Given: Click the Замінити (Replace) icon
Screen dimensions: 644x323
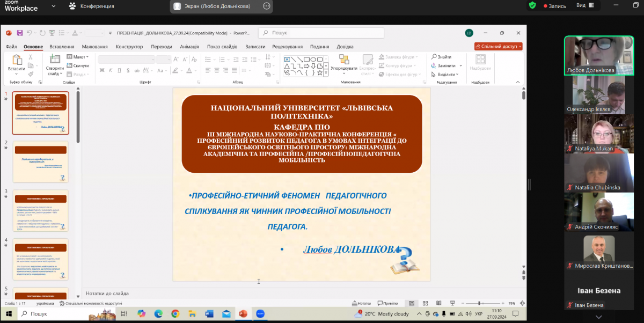Looking at the screenshot, I should click(434, 65).
